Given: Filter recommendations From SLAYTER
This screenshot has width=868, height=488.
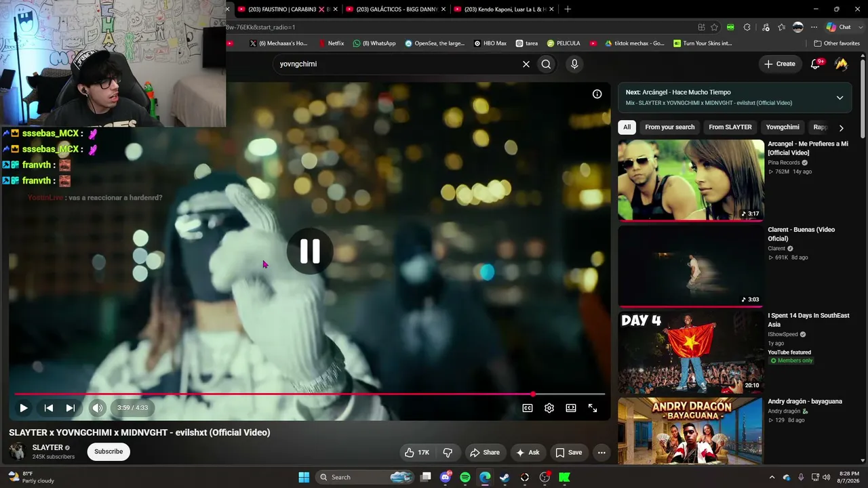Looking at the screenshot, I should (730, 127).
